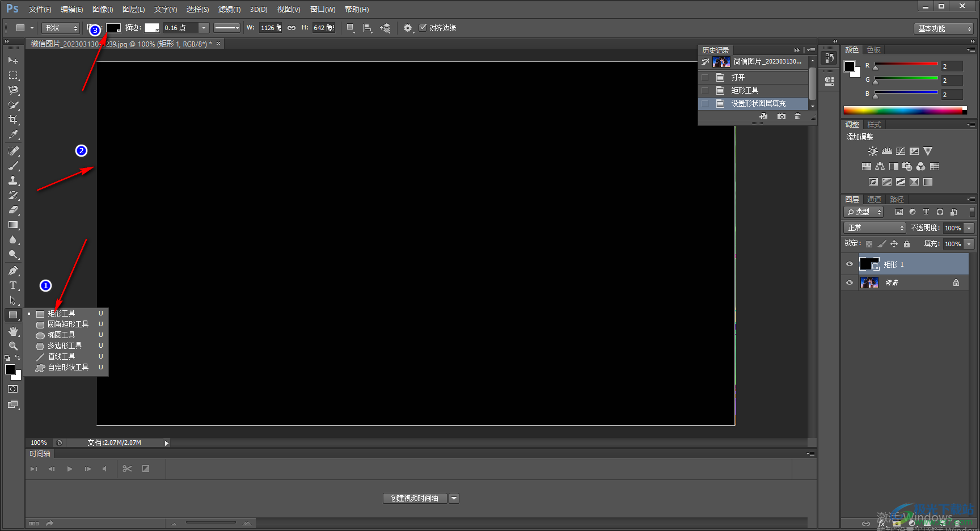Screen dimensions: 980x531
Task: Switch to the 色板 tab
Action: [x=874, y=50]
